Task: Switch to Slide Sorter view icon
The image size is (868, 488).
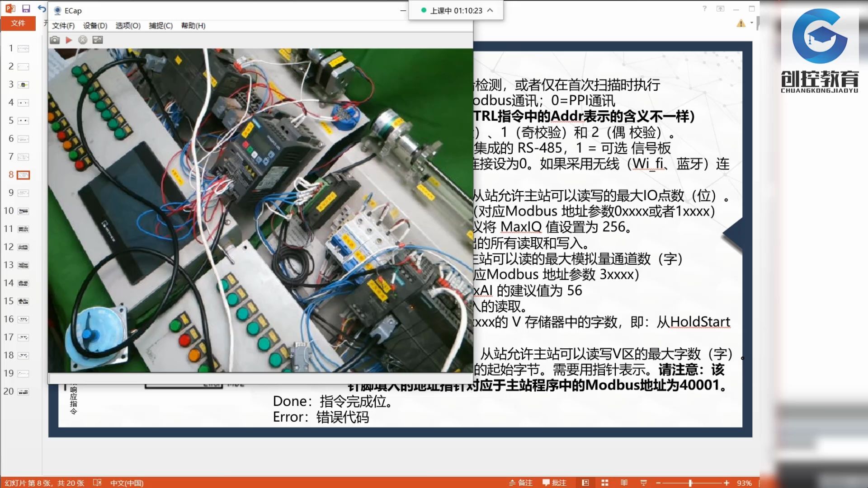Action: (605, 483)
